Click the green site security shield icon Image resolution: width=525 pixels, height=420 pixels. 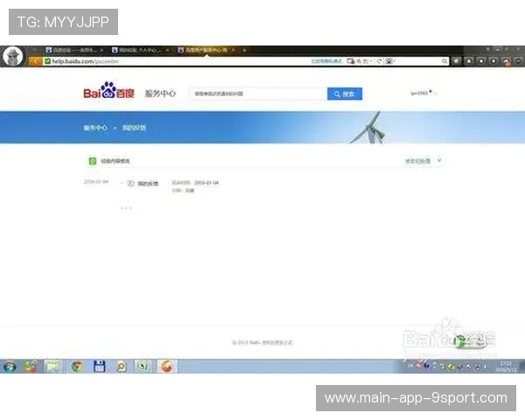tap(46, 61)
